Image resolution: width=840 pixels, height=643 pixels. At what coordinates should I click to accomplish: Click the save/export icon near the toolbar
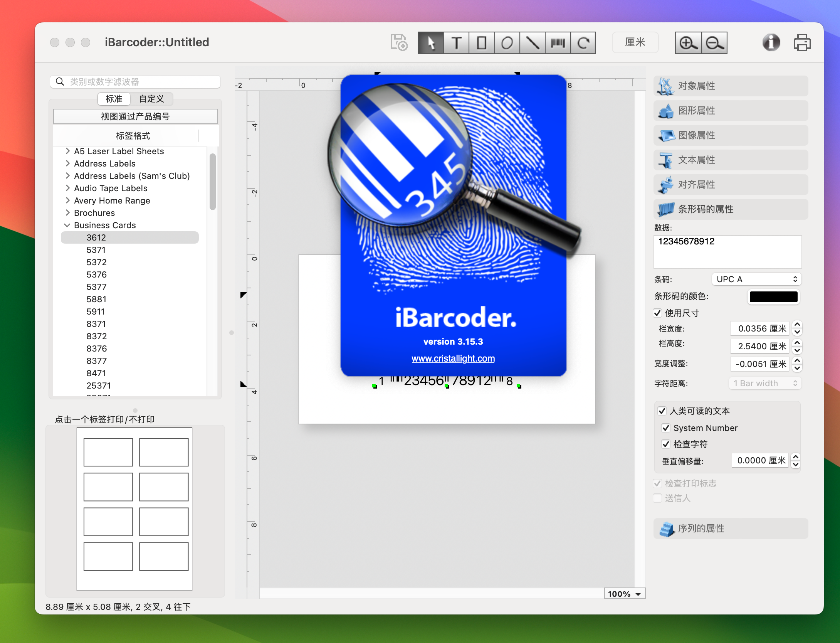click(398, 42)
